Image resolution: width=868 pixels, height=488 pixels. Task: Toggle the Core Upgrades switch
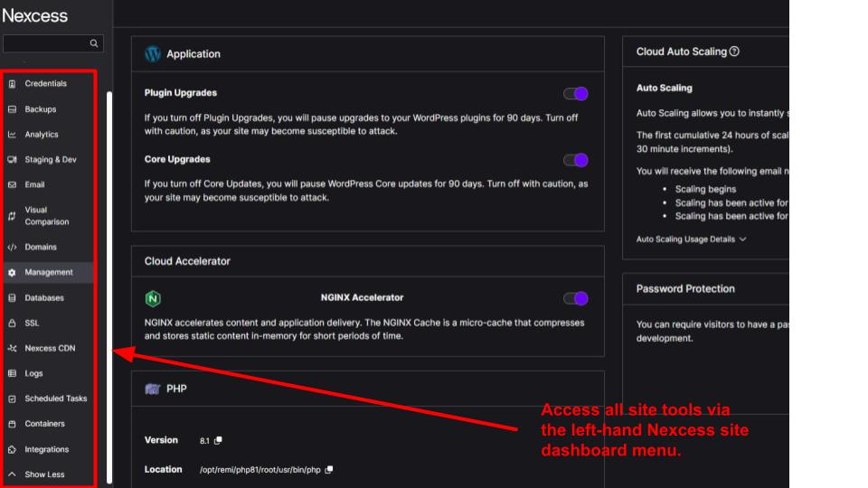point(576,160)
